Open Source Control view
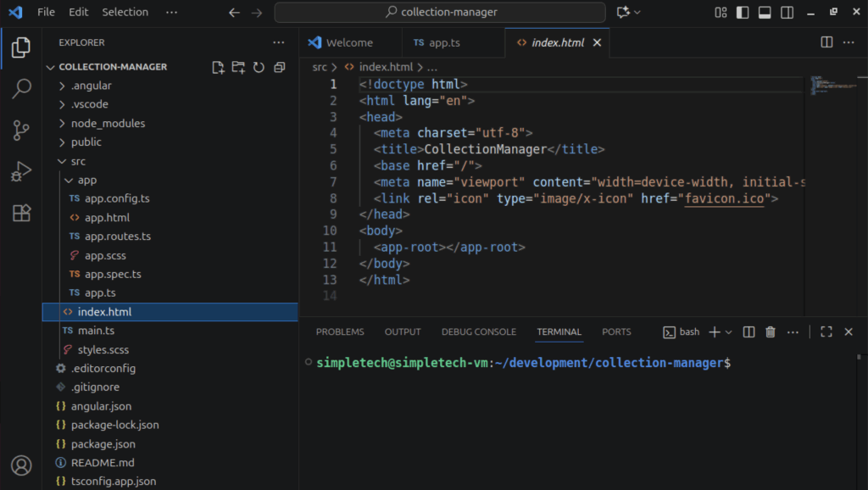Viewport: 868px width, 490px height. pyautogui.click(x=21, y=130)
